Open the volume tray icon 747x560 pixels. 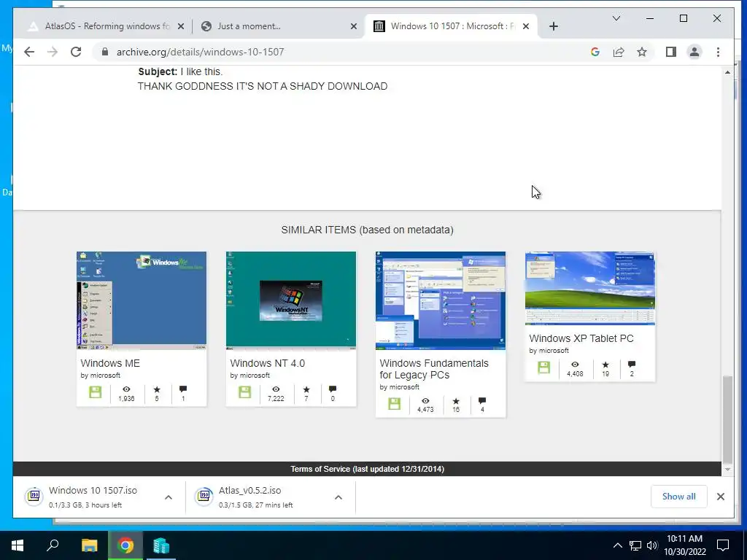point(652,545)
